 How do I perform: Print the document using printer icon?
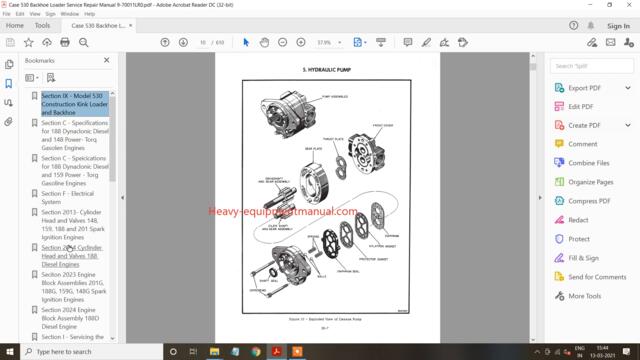click(x=65, y=42)
